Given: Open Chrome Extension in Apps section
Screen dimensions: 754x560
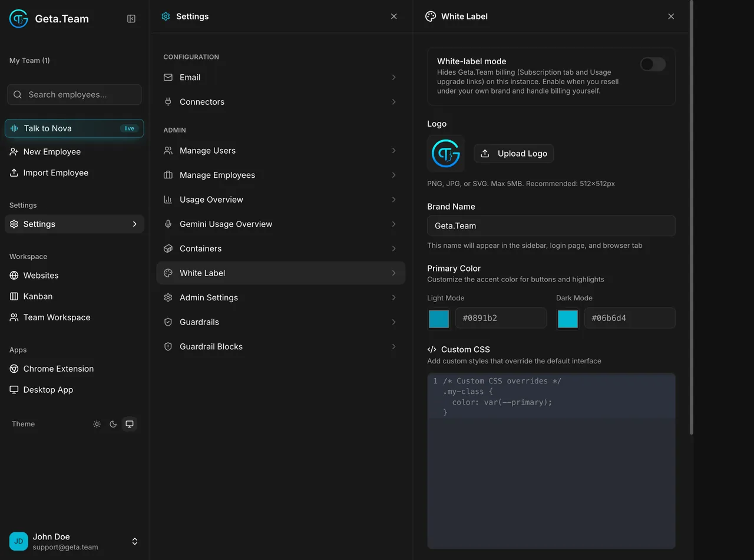Looking at the screenshot, I should pyautogui.click(x=74, y=369).
